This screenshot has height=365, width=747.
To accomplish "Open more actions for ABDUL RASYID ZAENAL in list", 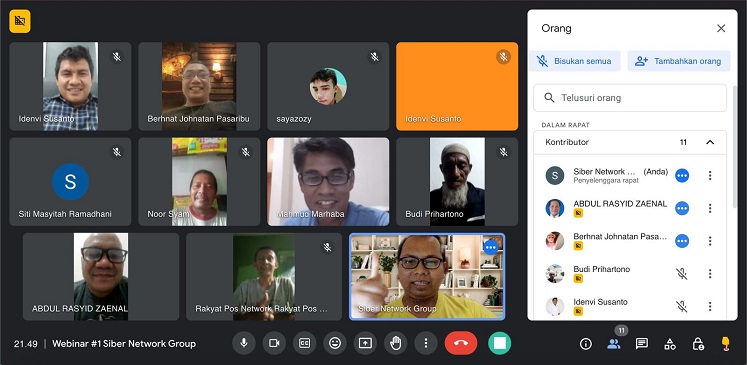I will pos(710,208).
